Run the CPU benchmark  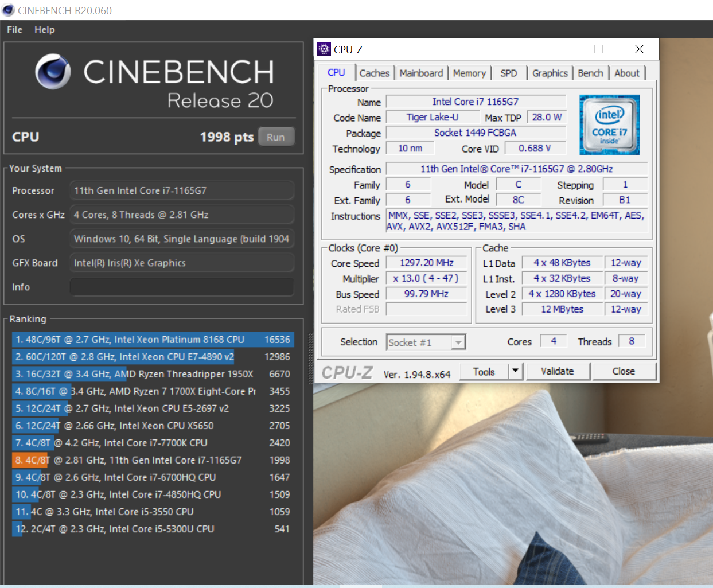276,137
